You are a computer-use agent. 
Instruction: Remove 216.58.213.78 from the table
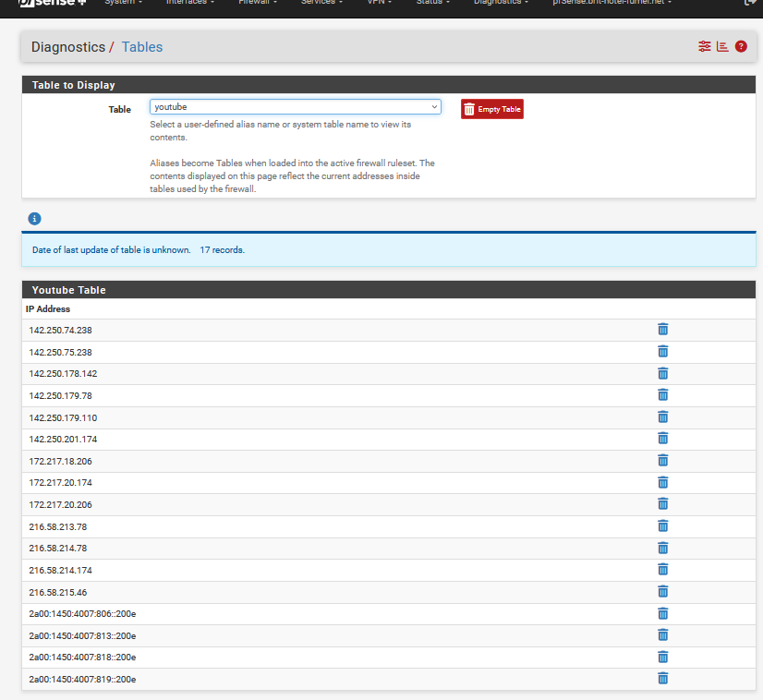point(662,525)
